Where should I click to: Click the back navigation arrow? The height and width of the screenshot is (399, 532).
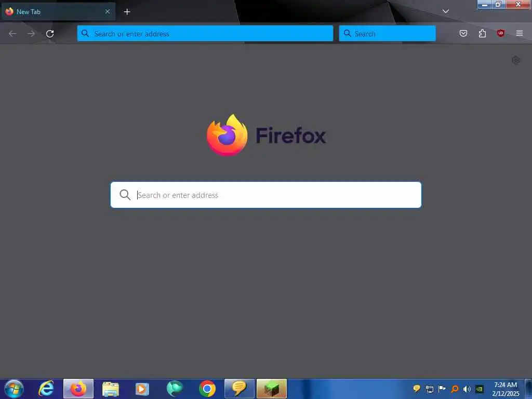click(12, 34)
